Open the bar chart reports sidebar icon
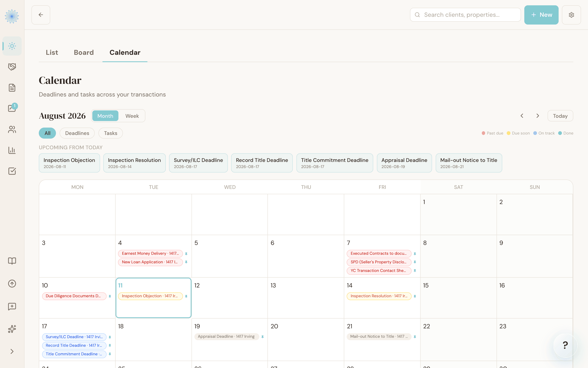This screenshot has width=588, height=368. pos(12,150)
